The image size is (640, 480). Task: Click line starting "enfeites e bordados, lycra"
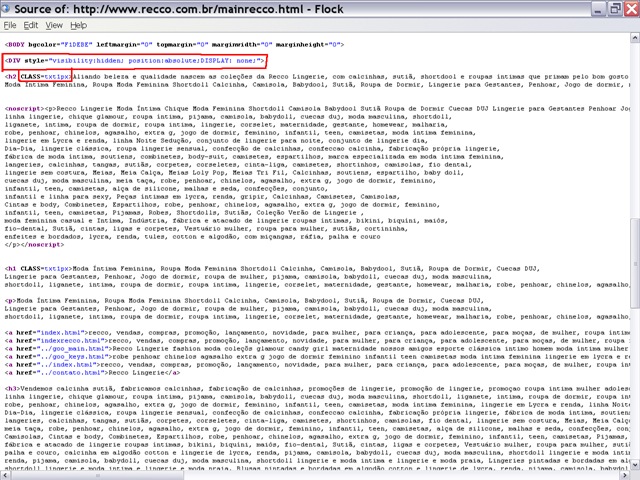(192, 237)
